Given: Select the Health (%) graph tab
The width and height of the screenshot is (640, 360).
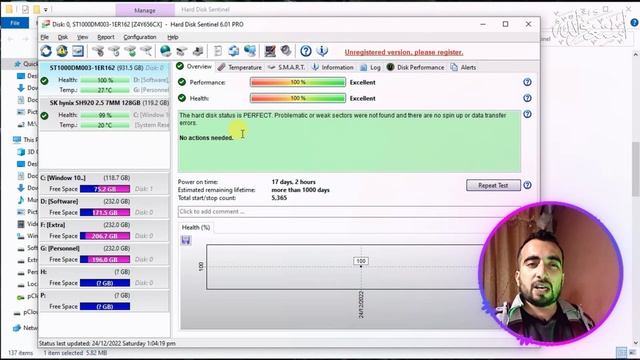Looking at the screenshot, I should 196,227.
